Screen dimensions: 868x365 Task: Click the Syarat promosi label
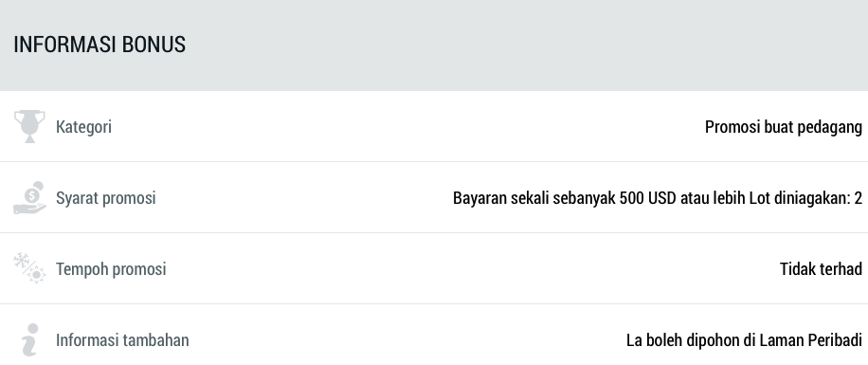[x=106, y=198]
